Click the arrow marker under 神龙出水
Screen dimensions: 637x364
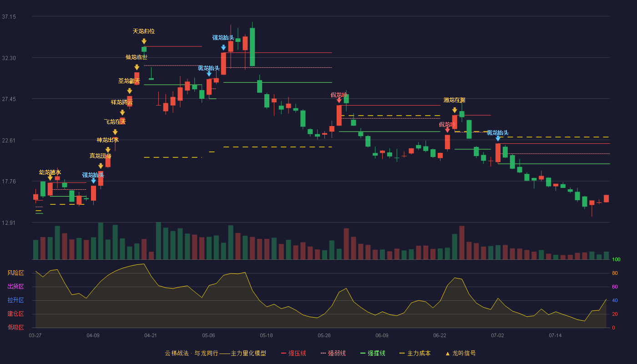108,150
